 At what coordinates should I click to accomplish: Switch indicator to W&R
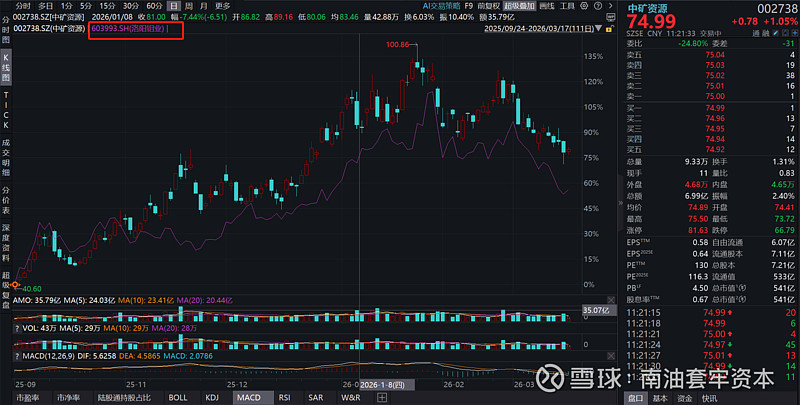[351, 397]
